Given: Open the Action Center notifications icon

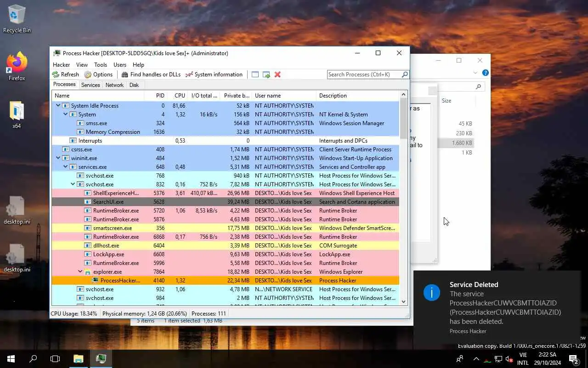Looking at the screenshot, I should tap(573, 359).
